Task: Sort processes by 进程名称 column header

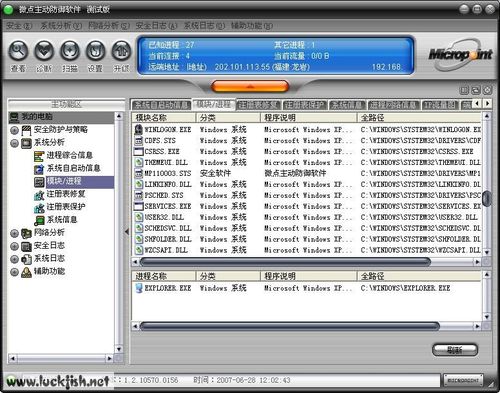Action: (x=164, y=276)
